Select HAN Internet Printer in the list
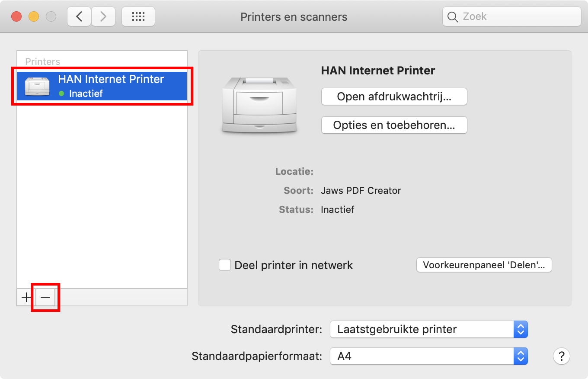 [111, 85]
